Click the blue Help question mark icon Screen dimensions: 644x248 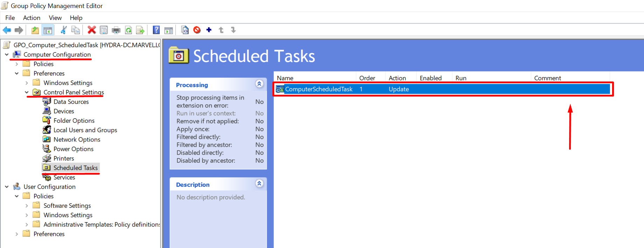[x=156, y=30]
